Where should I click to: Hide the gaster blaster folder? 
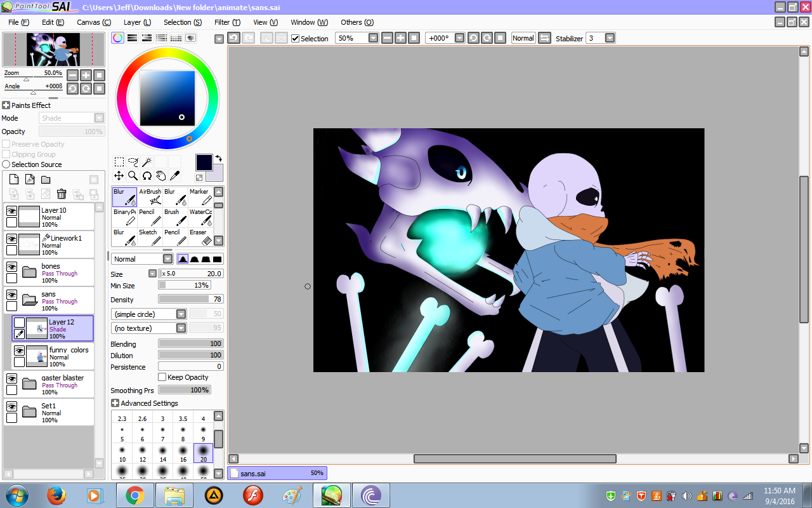[11, 378]
